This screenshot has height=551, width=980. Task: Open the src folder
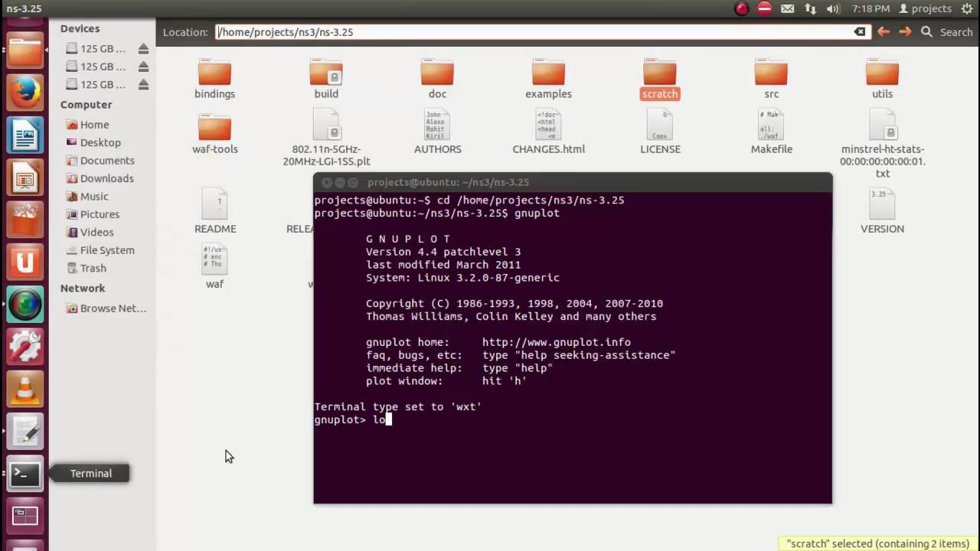[x=771, y=79]
